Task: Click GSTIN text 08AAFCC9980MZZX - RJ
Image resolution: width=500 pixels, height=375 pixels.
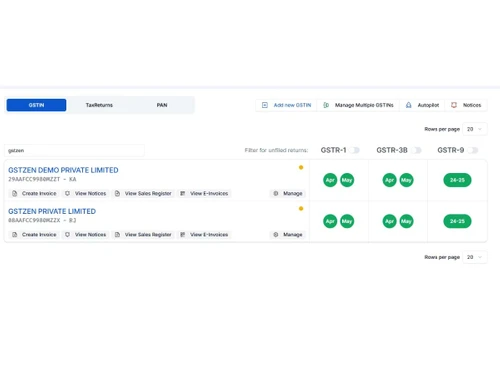Action: 42,220
